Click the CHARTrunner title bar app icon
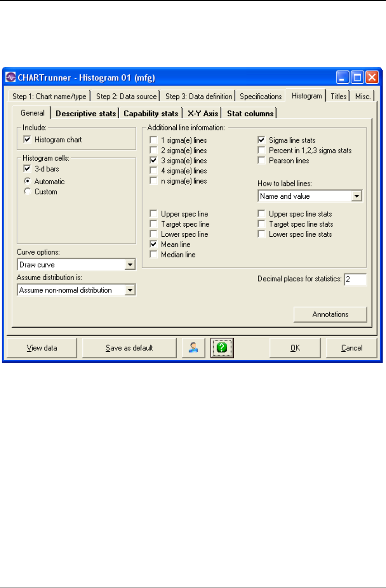Screen dimensions: 386x588 coord(10,78)
